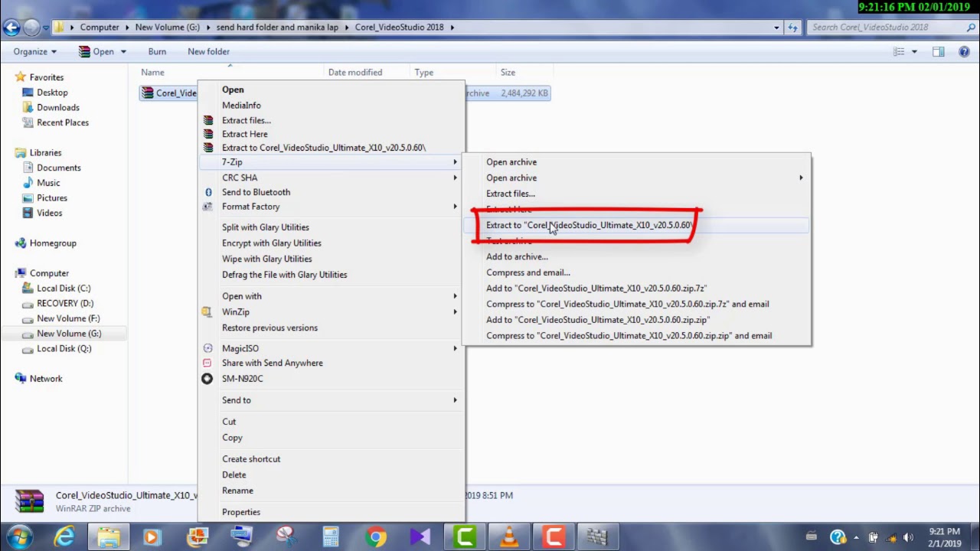Choose Add to archive... in 7-Zip submenu
Image resolution: width=980 pixels, height=551 pixels.
pyautogui.click(x=517, y=256)
